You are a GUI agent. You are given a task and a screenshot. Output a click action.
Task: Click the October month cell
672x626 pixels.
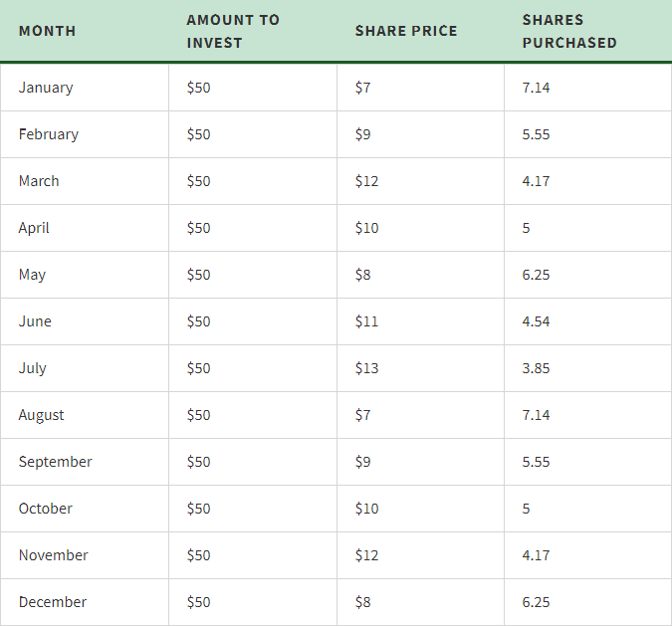(45, 509)
